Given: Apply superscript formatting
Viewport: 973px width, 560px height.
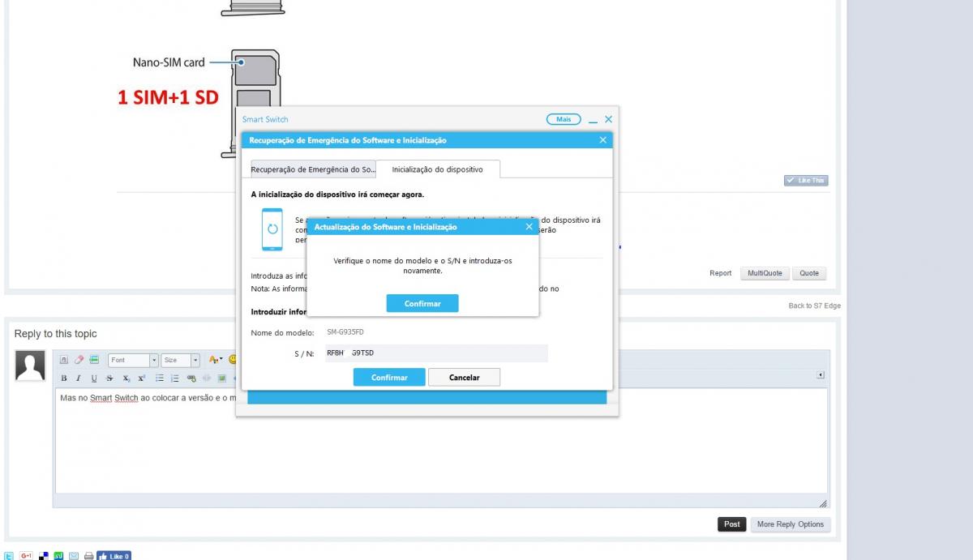Looking at the screenshot, I should 141,378.
